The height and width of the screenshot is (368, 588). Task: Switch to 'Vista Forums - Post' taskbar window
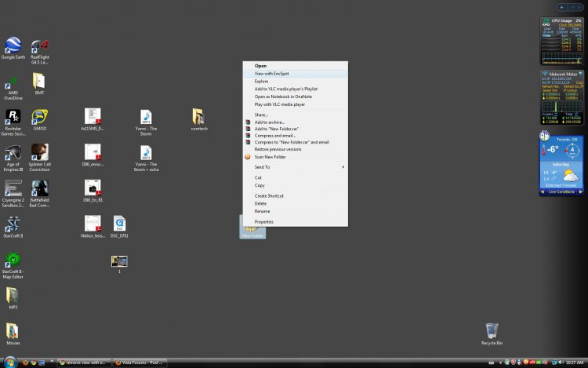(x=140, y=363)
